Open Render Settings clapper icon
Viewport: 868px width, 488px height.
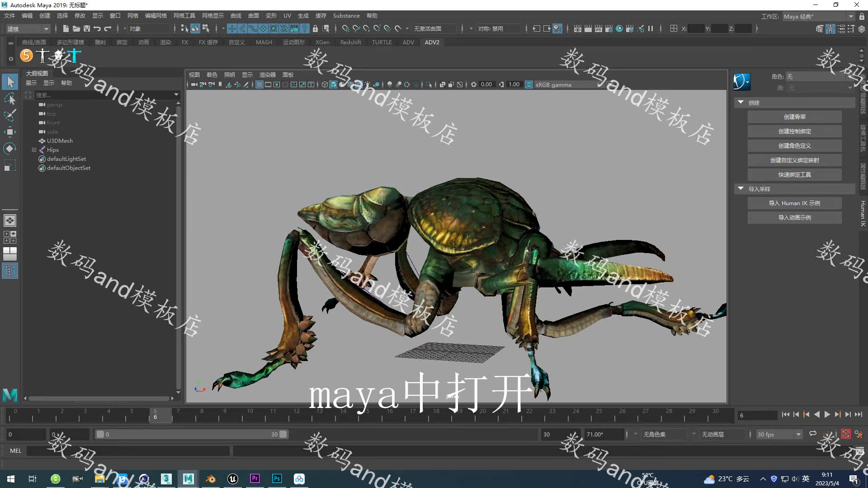point(609,28)
